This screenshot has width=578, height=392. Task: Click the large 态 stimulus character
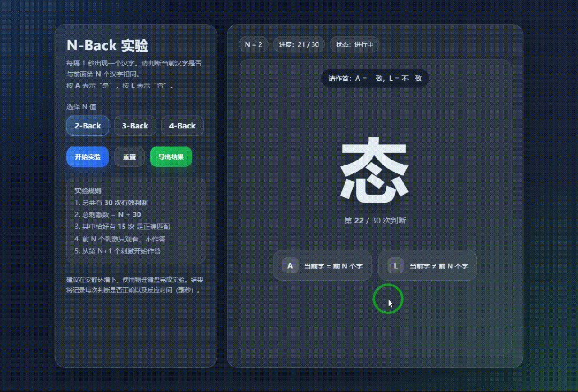(375, 170)
